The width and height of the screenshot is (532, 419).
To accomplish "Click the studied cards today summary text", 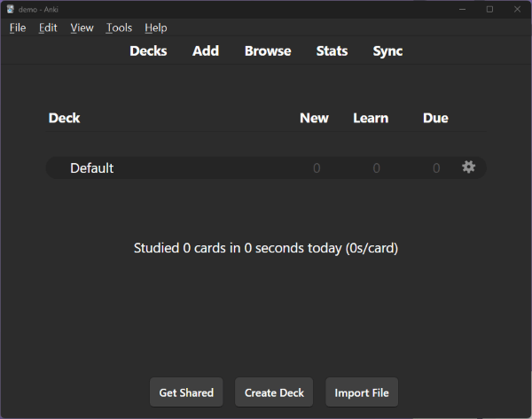I will coord(266,248).
